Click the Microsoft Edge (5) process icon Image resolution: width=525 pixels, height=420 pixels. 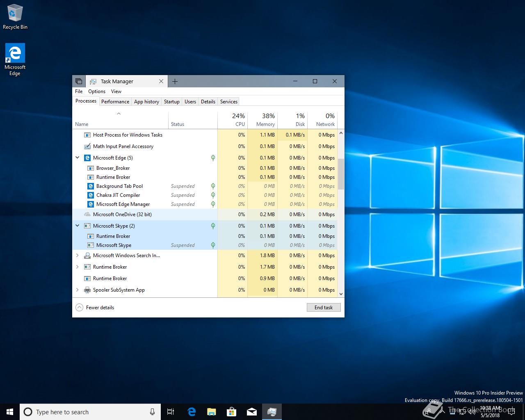87,158
